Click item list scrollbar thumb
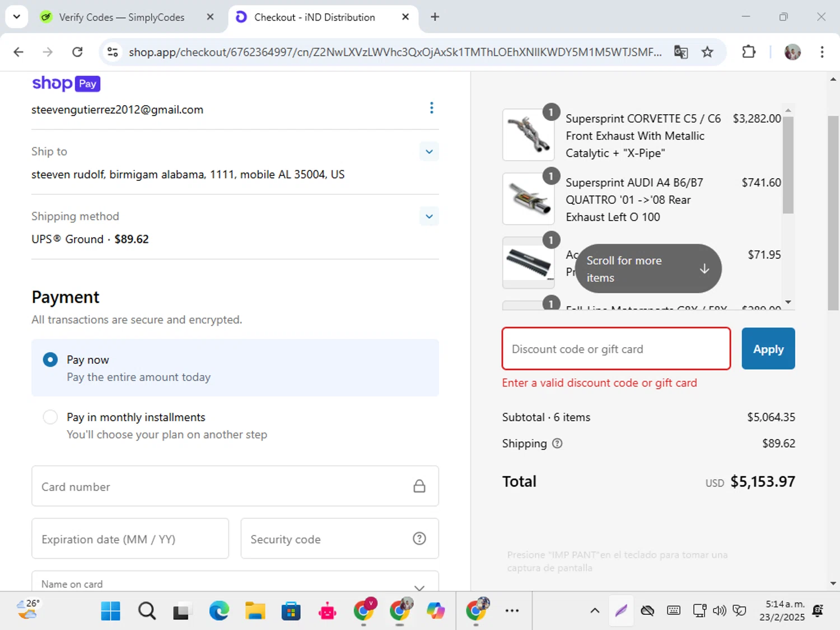 (788, 165)
